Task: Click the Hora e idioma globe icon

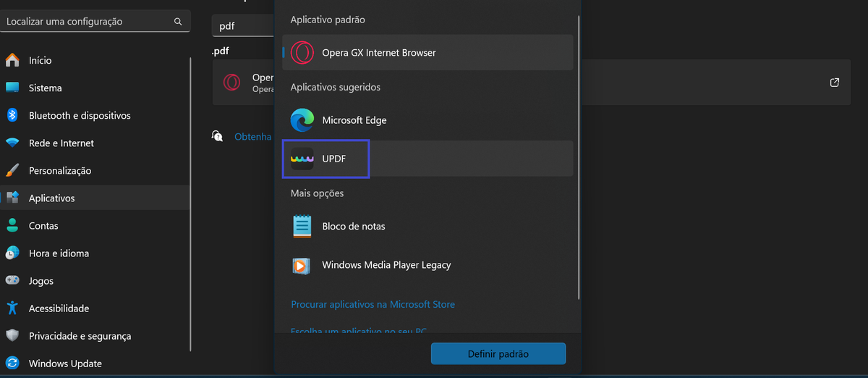Action: click(12, 253)
